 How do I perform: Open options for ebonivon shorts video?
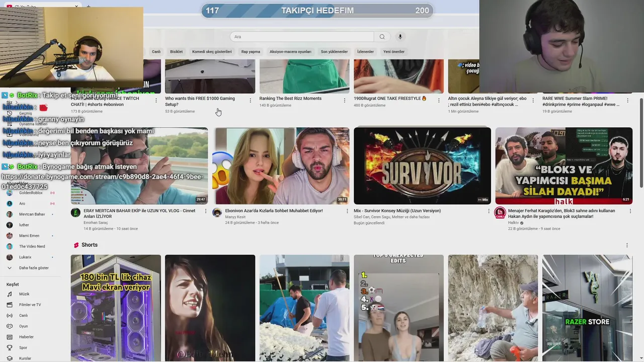[155, 101]
